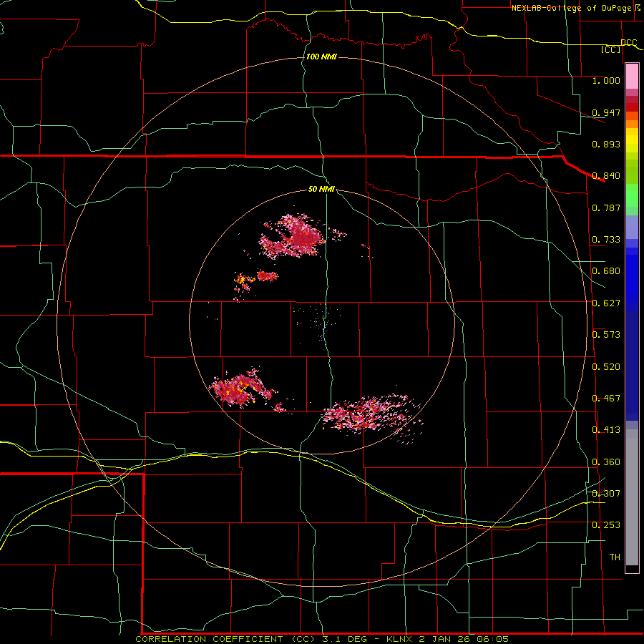Click the scattered clutter pixels at the radar center
This screenshot has width=644, height=644.
tap(321, 321)
